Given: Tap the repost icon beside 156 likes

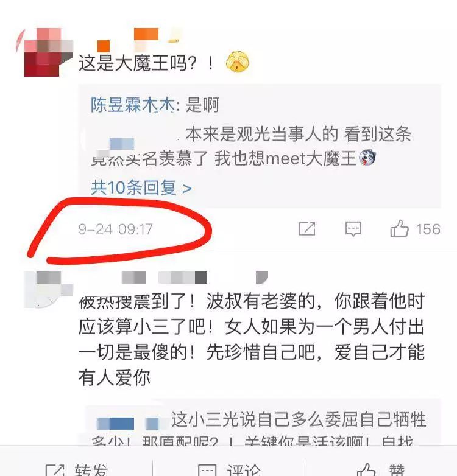Looking at the screenshot, I should tap(307, 229).
